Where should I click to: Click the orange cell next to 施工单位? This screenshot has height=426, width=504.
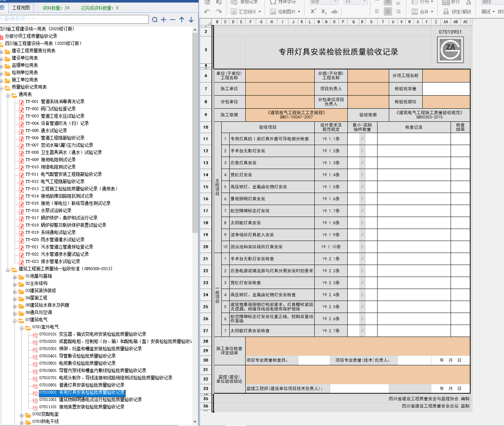point(280,89)
